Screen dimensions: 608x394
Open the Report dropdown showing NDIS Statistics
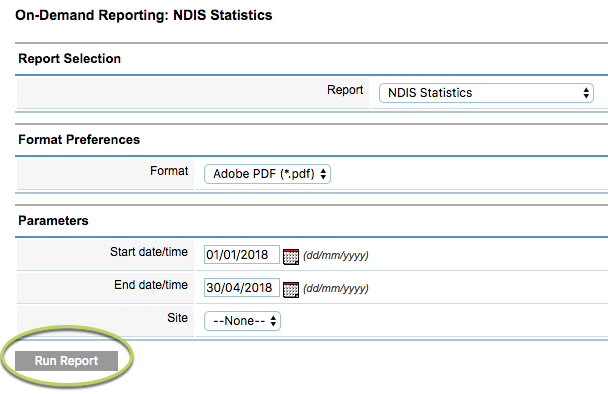[486, 93]
